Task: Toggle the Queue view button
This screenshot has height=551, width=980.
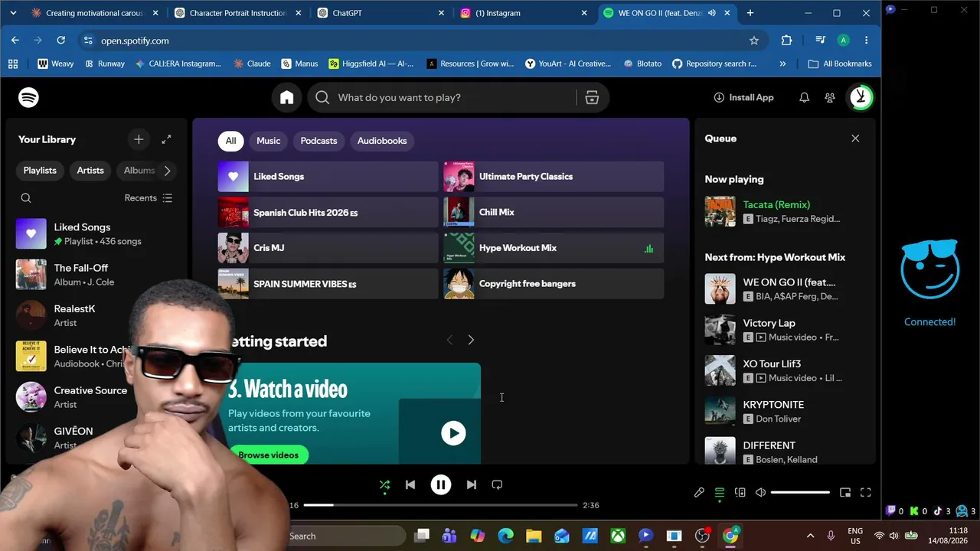Action: 720,493
